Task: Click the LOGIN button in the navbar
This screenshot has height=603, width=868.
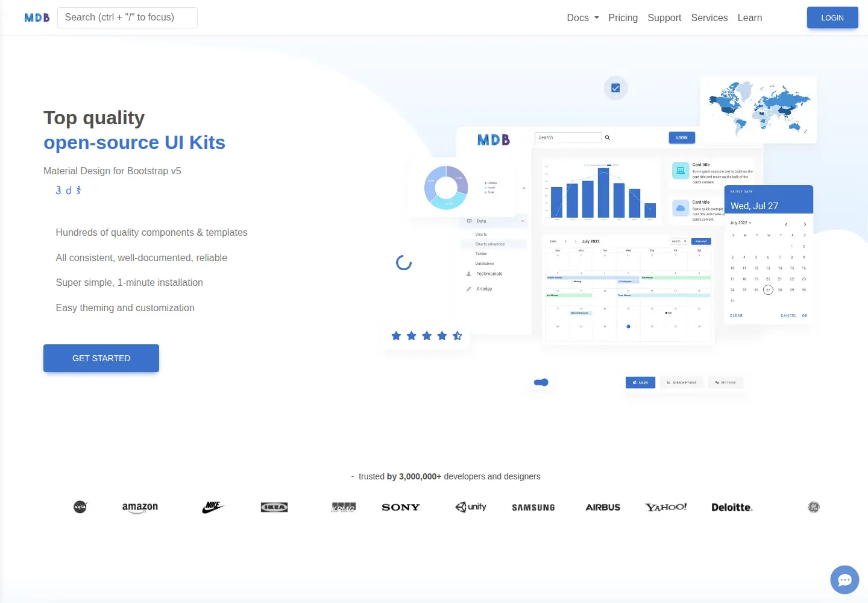Action: (x=832, y=17)
